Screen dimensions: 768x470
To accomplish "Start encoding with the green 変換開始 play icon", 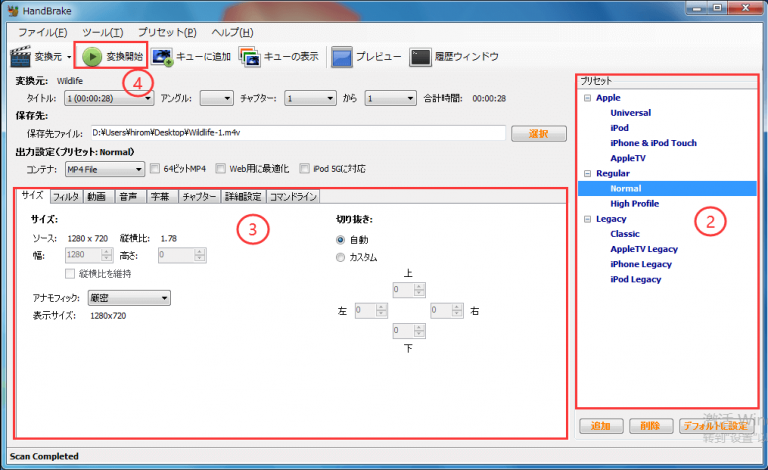I will click(x=92, y=57).
